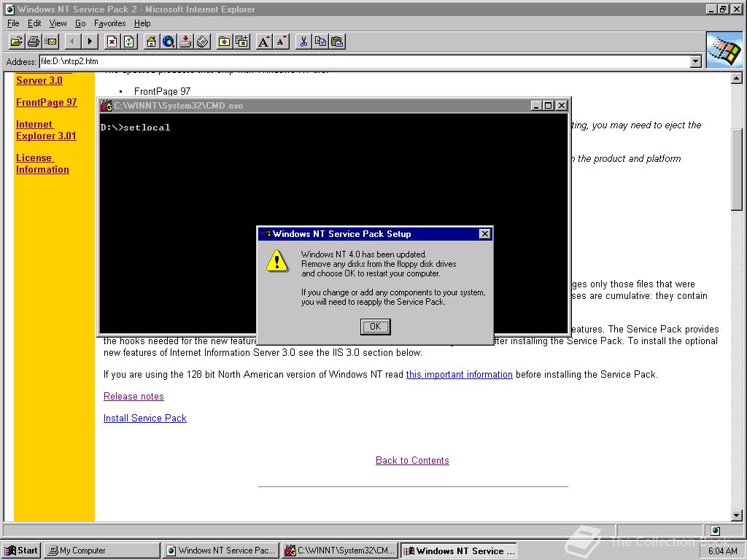The height and width of the screenshot is (560, 747).
Task: Open the FrontPage 97 sidebar link
Action: point(46,102)
